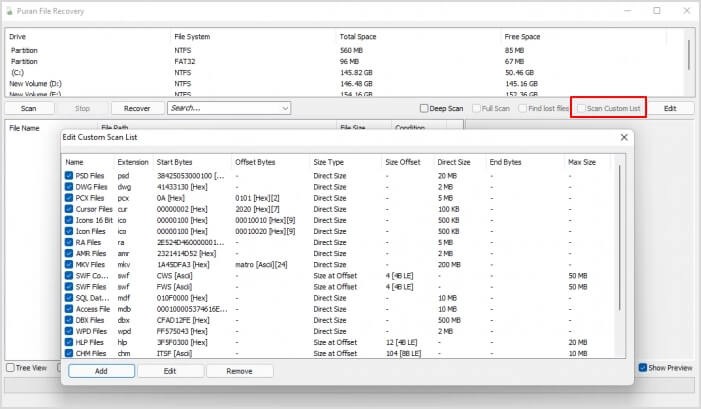This screenshot has width=701, height=409.
Task: Uncheck the HLP Files checkbox
Action: [x=69, y=342]
